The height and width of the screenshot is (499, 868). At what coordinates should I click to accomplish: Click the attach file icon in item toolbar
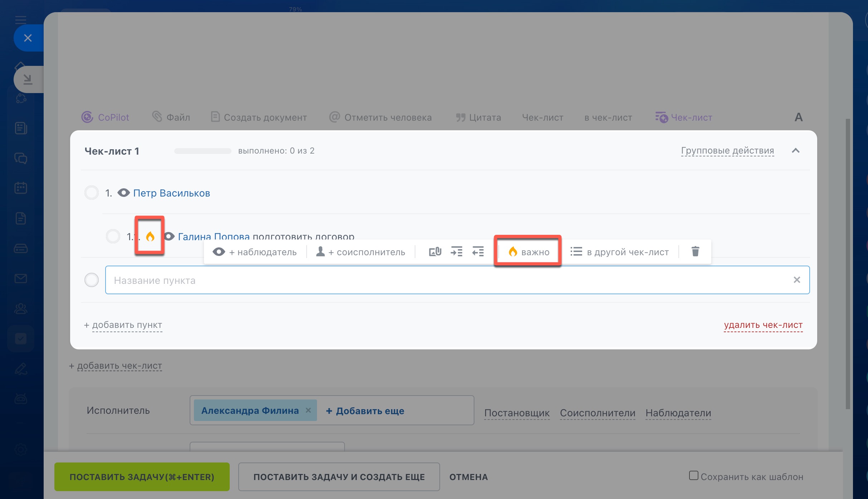click(435, 252)
